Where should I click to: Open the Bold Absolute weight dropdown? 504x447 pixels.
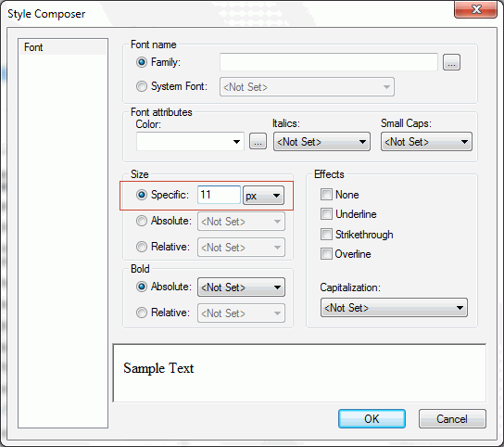(x=241, y=287)
